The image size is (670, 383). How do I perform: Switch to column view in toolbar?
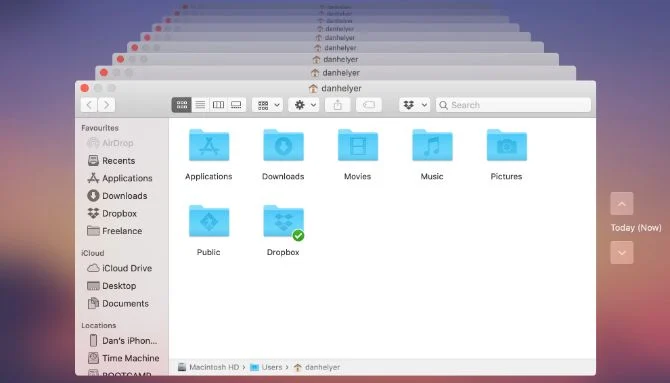218,105
